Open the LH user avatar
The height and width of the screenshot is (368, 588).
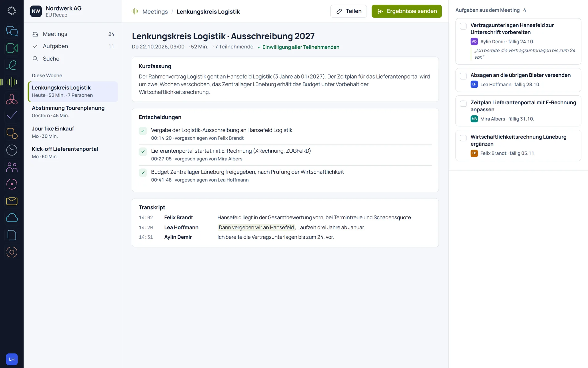point(12,359)
